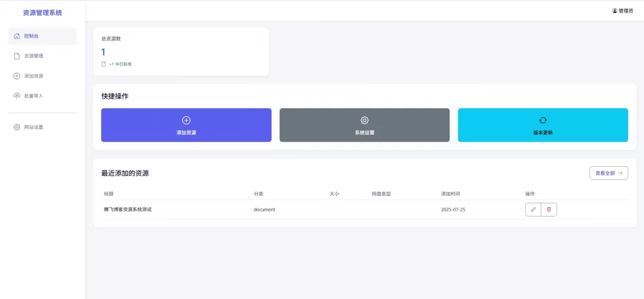Viewport: 644px width, 299px height.
Task: Click the total resource count number 1
Action: (x=103, y=52)
